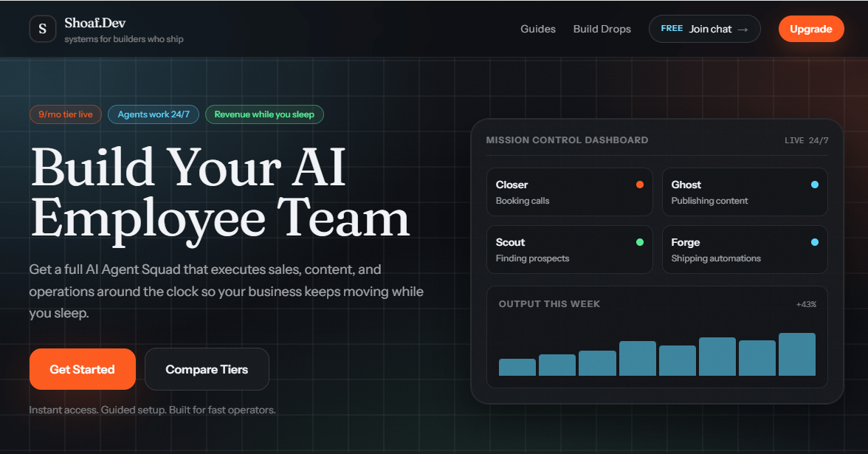Open the Build Drops menu
The height and width of the screenshot is (454, 868).
602,29
